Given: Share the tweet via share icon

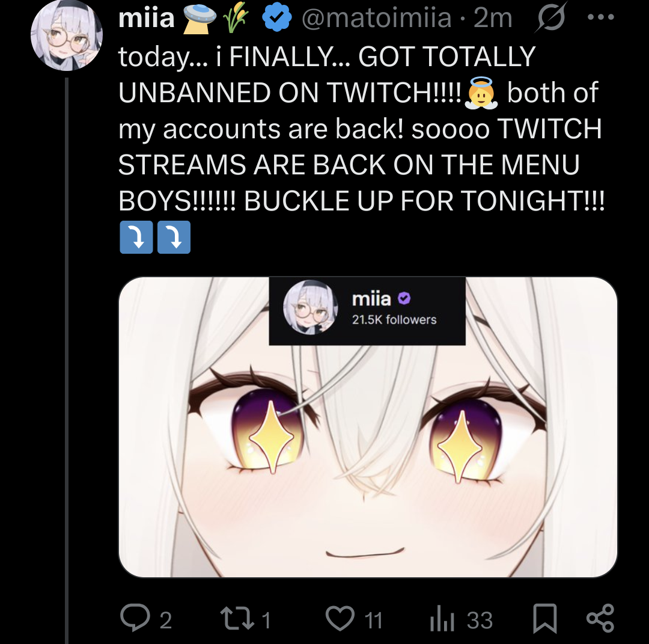Looking at the screenshot, I should tap(600, 618).
